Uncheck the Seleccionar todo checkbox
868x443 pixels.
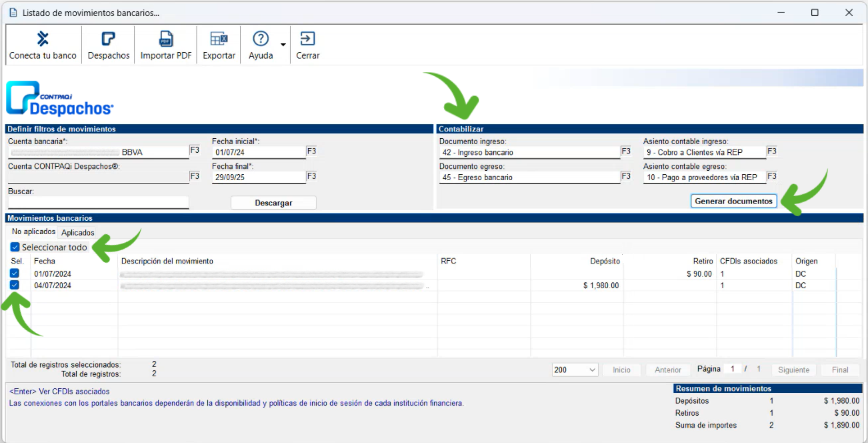[15, 248]
